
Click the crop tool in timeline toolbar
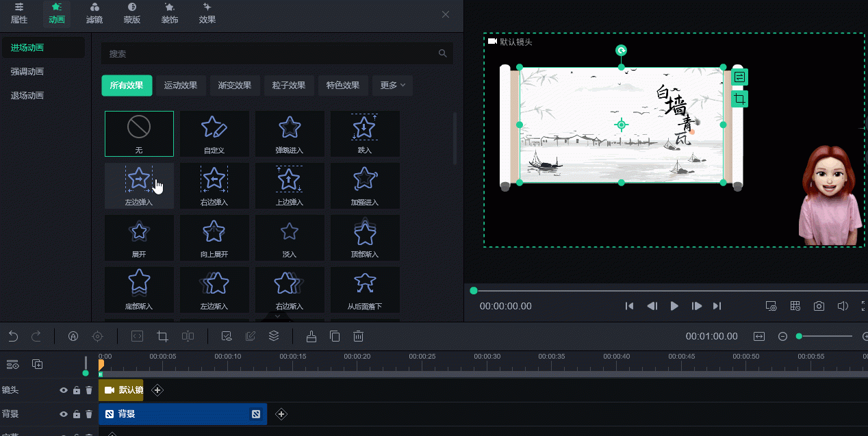coord(162,336)
